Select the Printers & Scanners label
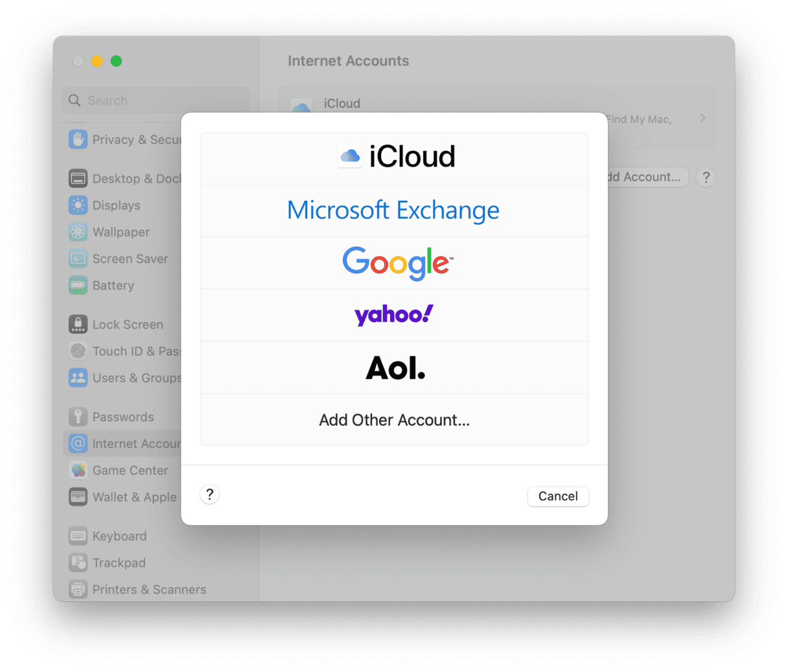This screenshot has height=672, width=788. 149,590
